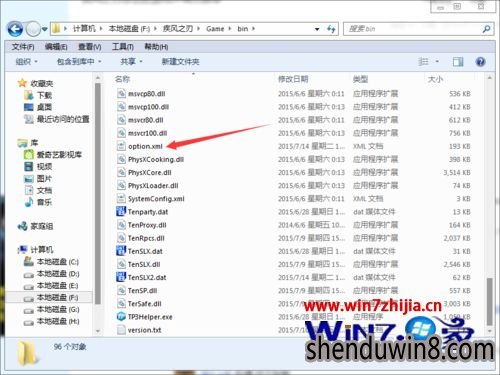Image resolution: width=500 pixels, height=375 pixels.
Task: Select 家庭组 in sidebar
Action: pyautogui.click(x=35, y=226)
